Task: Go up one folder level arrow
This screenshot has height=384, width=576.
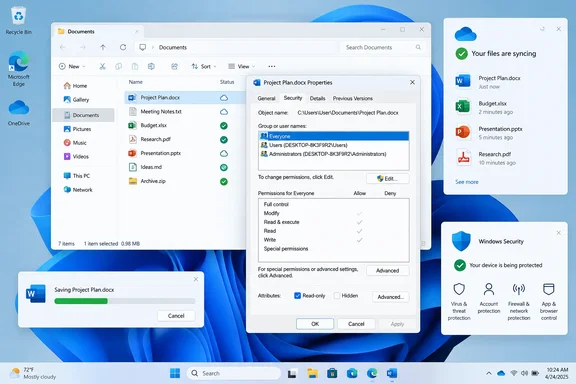Action: [x=103, y=47]
